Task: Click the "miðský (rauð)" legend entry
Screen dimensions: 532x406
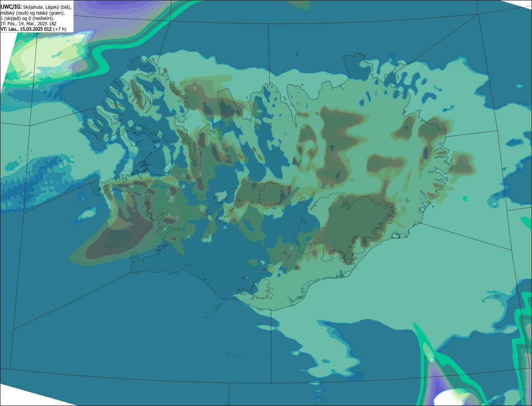Action: tap(15, 13)
